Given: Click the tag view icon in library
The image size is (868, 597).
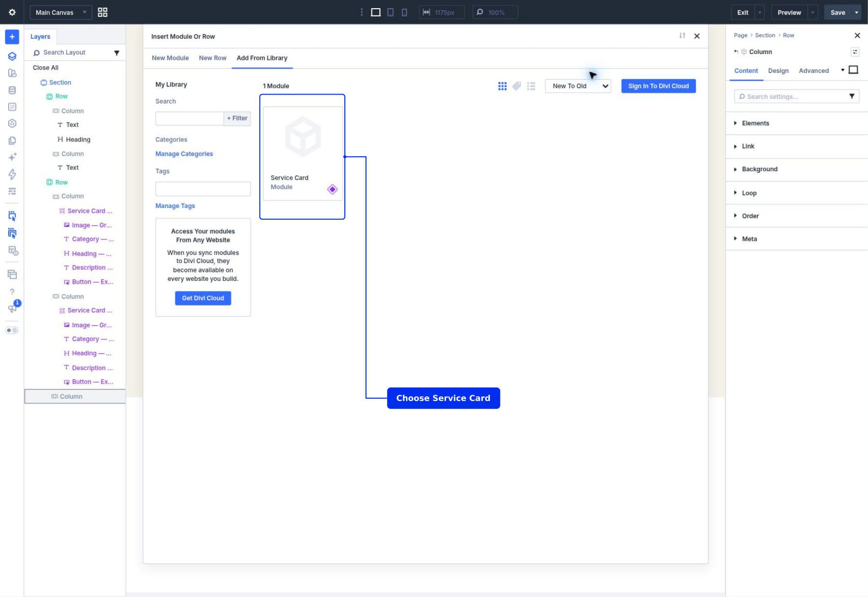Looking at the screenshot, I should (x=516, y=86).
